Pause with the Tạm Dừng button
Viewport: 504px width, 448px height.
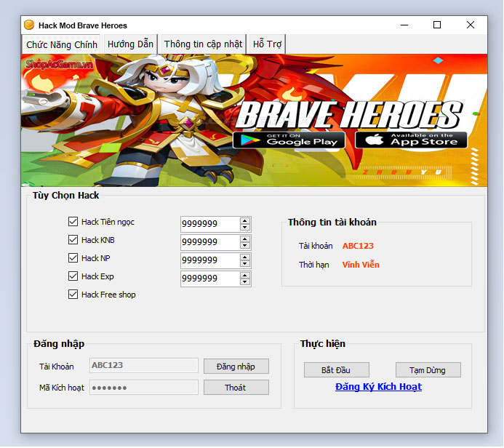pyautogui.click(x=428, y=370)
